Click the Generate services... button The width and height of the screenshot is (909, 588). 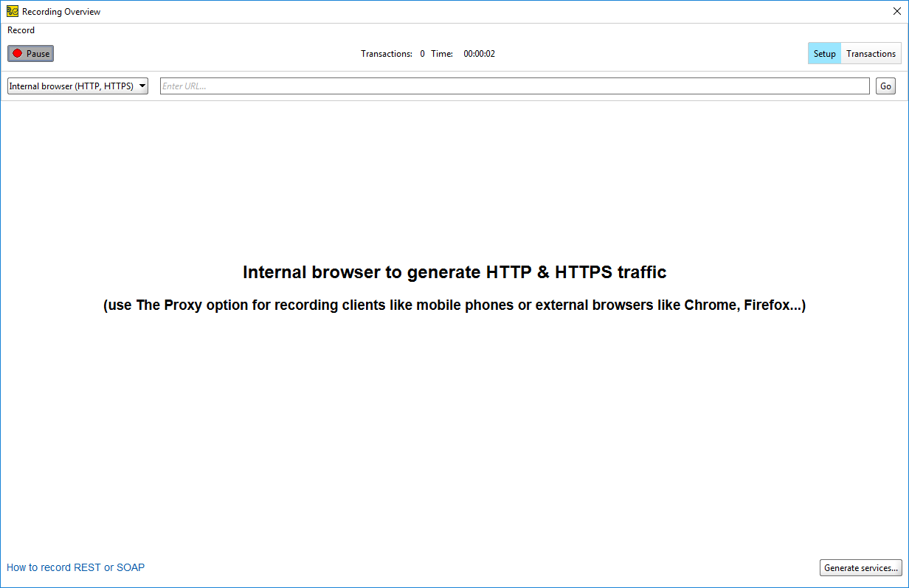coord(860,568)
